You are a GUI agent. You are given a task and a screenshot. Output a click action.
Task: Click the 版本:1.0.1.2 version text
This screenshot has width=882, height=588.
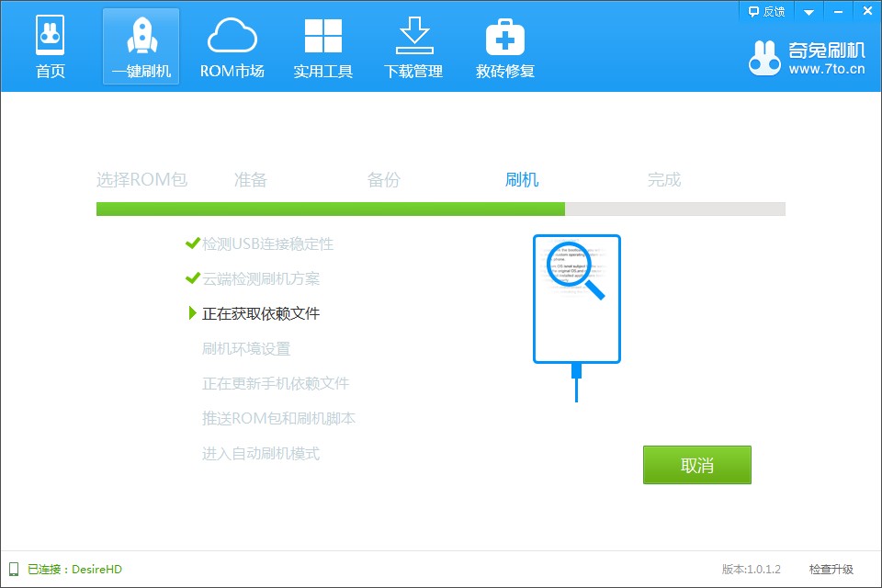pyautogui.click(x=751, y=569)
